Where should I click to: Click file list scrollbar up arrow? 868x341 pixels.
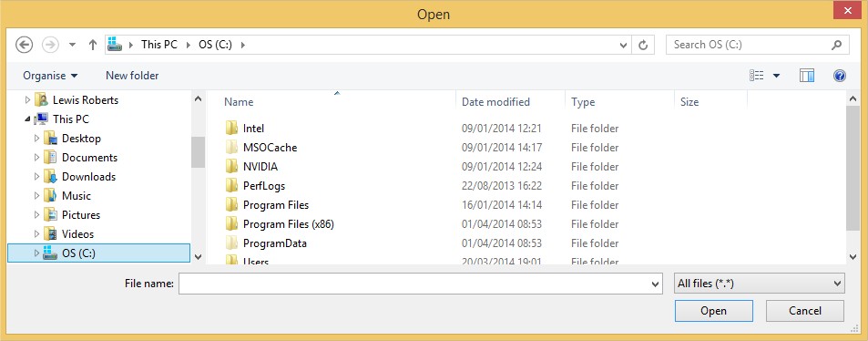coord(853,98)
